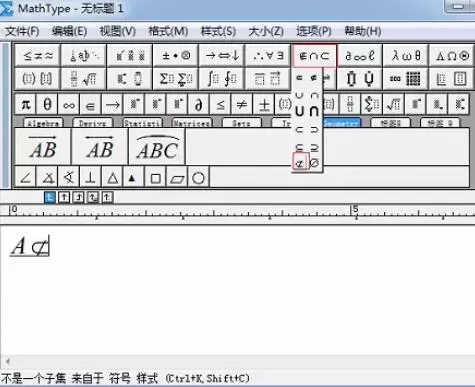
Task: Choose the superset-or-equal symbol in popup
Action: (x=314, y=147)
